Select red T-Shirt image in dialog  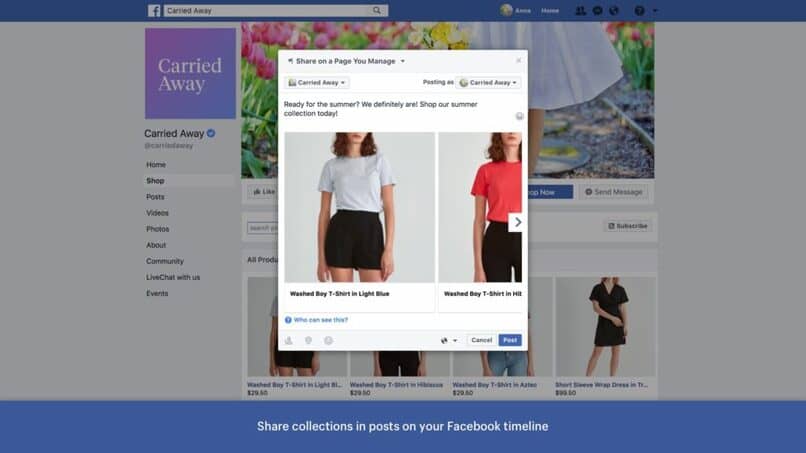(x=480, y=207)
